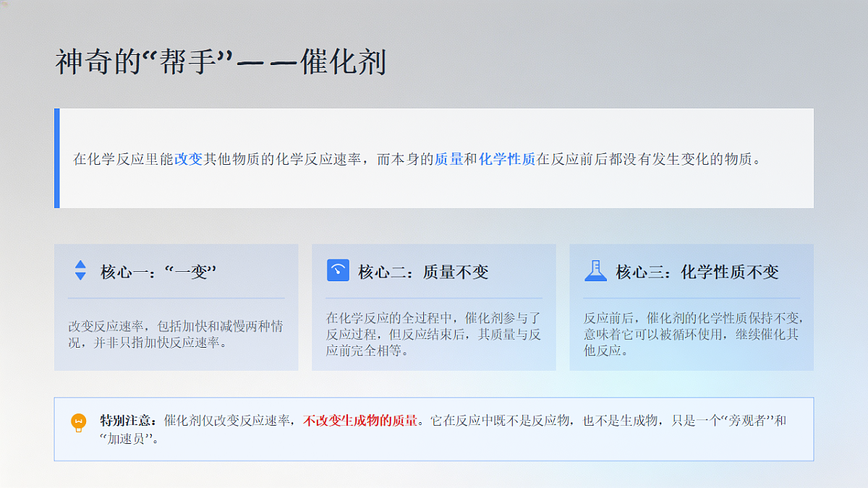Click the up-down arrows icon beside 核心一
Screen dimensions: 868x488
[80, 271]
